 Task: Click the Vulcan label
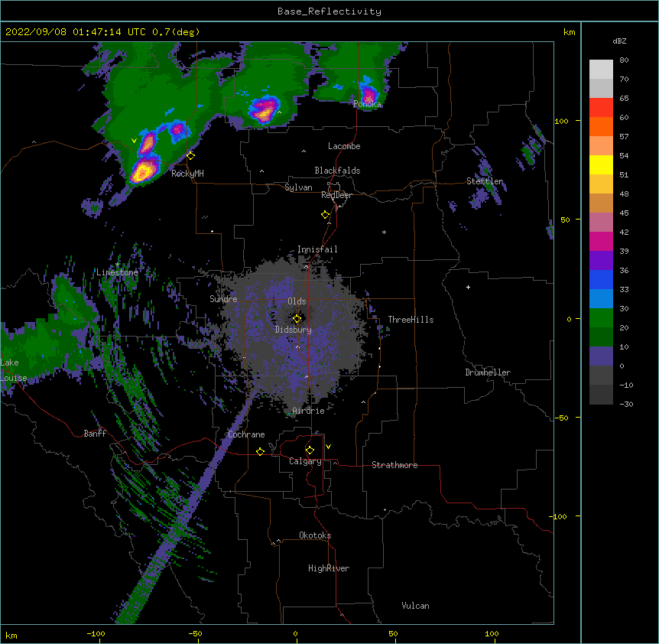click(x=415, y=605)
